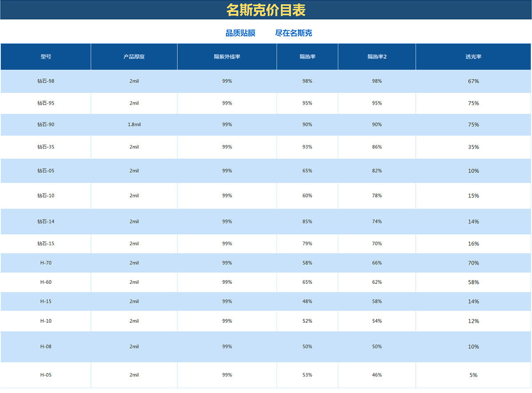Screen dimensions: 532x393
Task: Select the 钻石-90 model cell
Action: click(x=46, y=125)
